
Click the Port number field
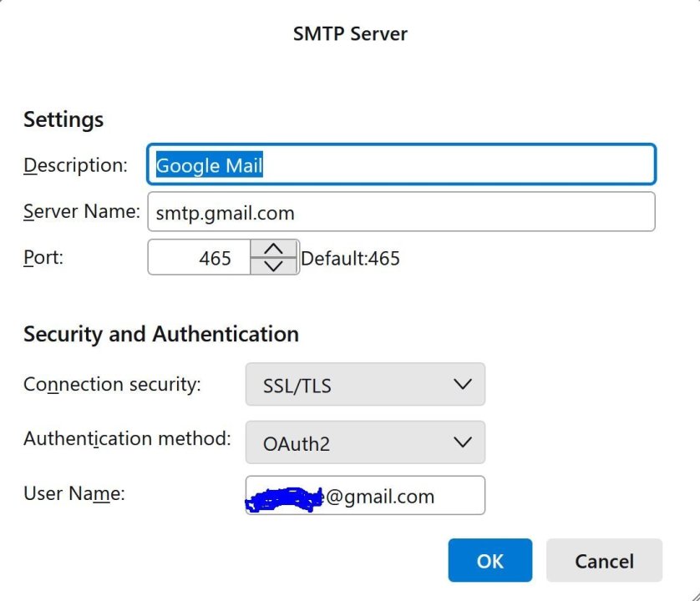200,257
